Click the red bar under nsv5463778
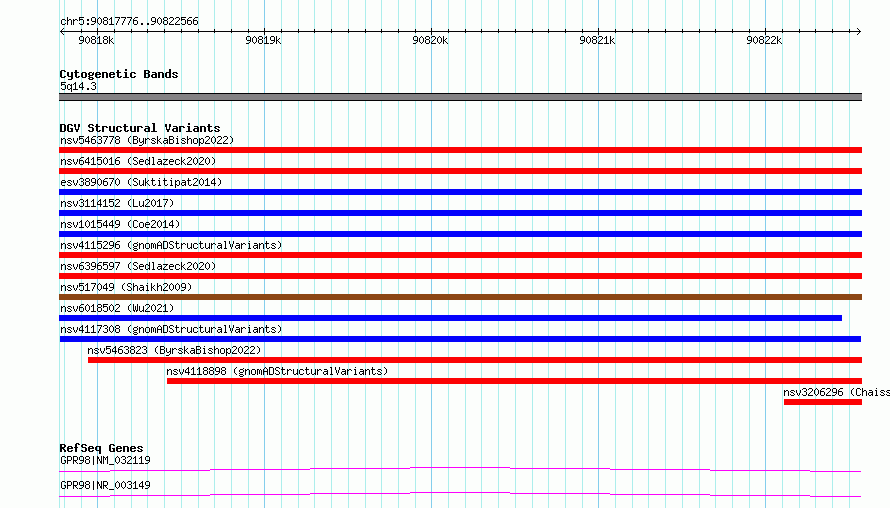This screenshot has width=890, height=508. pos(460,150)
